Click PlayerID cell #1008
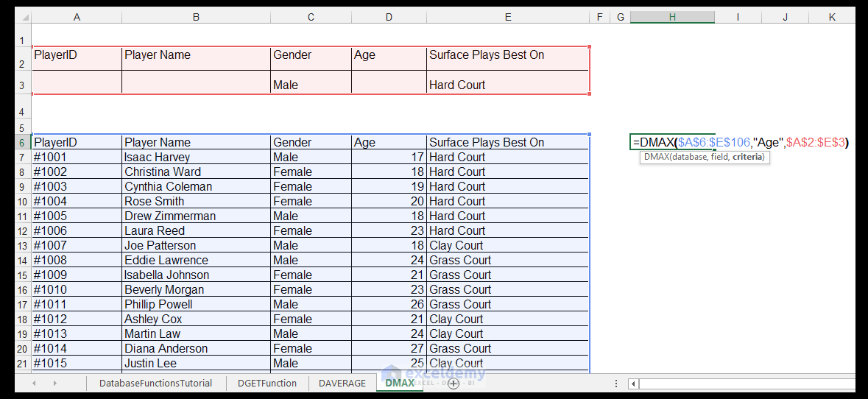 click(x=77, y=260)
